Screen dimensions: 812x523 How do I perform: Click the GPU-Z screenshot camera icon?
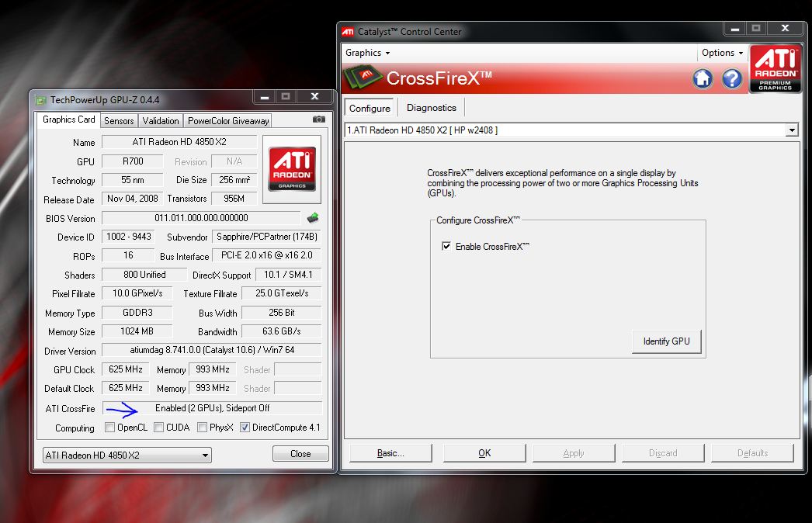click(x=319, y=119)
